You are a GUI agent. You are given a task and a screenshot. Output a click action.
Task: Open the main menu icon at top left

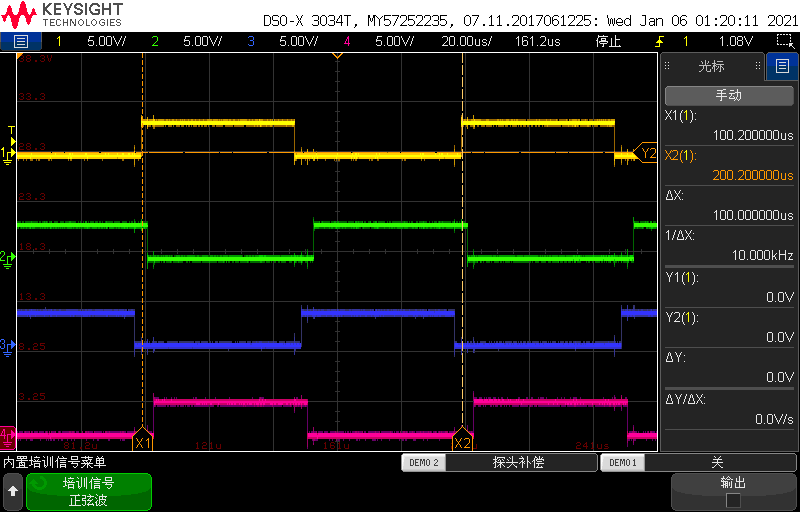20,41
